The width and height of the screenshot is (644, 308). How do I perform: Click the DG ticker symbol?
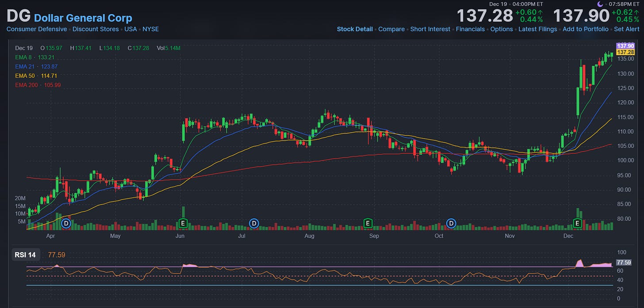[x=18, y=16]
